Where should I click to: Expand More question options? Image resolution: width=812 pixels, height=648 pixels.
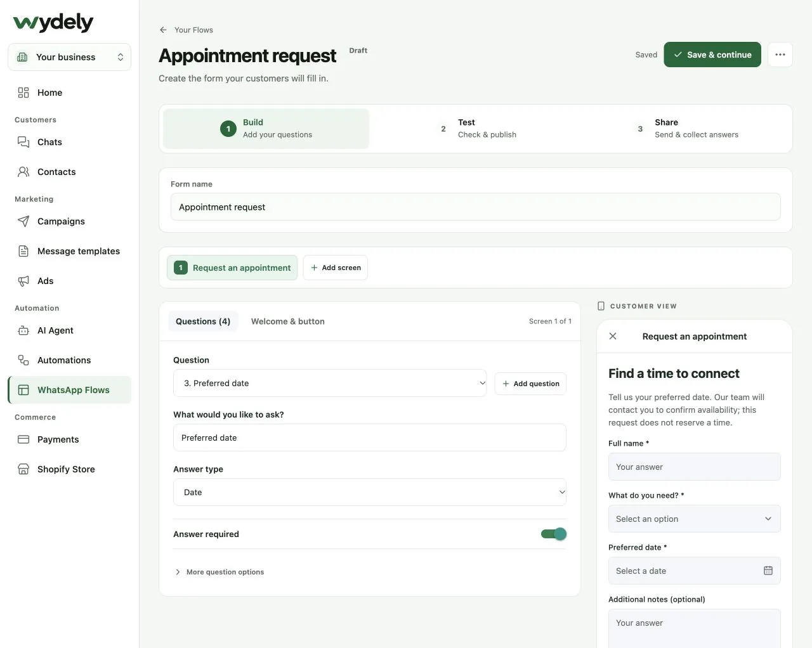pos(219,572)
